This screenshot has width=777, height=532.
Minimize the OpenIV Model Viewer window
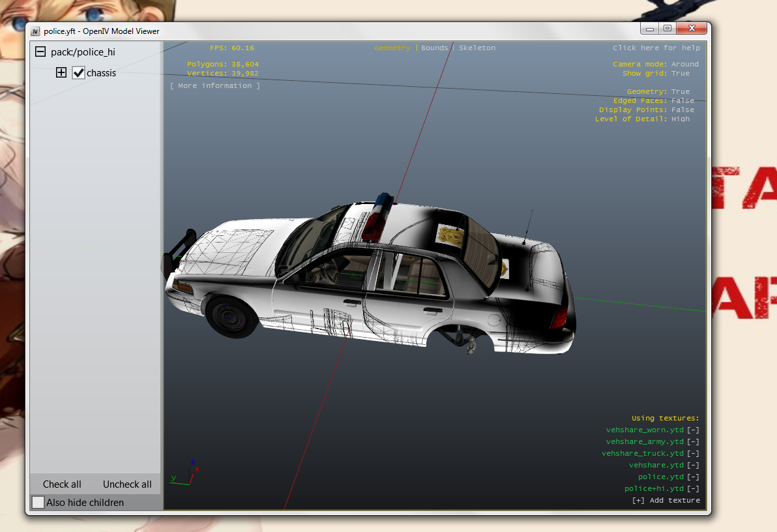[x=650, y=29]
